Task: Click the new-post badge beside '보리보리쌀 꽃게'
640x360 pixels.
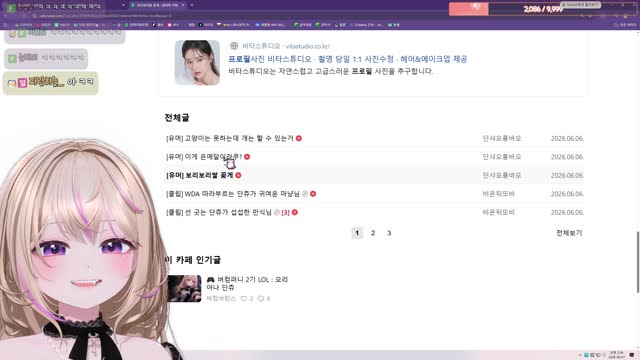Action: pyautogui.click(x=238, y=175)
